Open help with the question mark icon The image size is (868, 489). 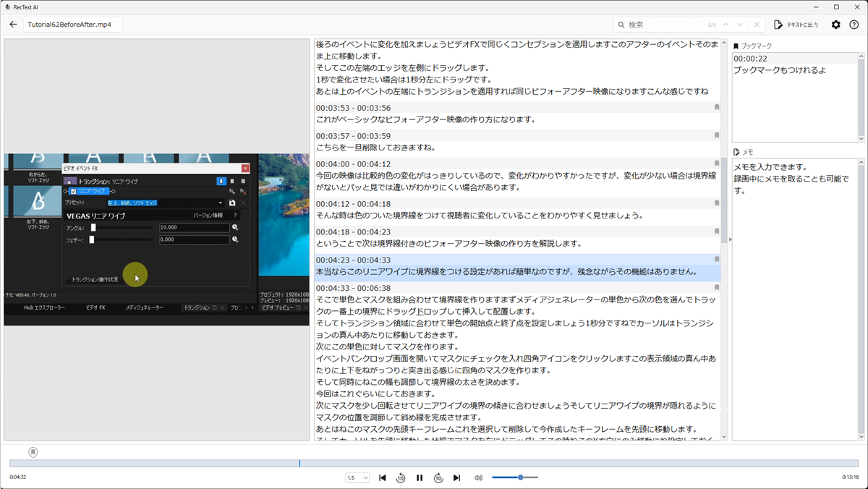coord(854,25)
